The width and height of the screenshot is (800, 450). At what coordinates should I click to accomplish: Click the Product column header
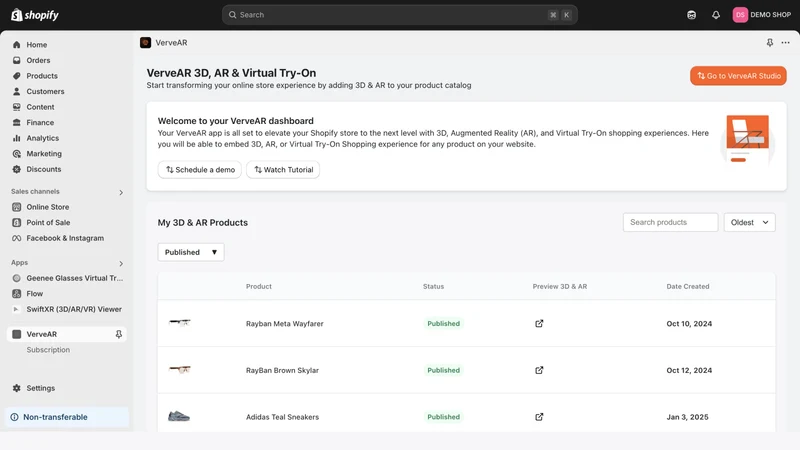coord(259,286)
